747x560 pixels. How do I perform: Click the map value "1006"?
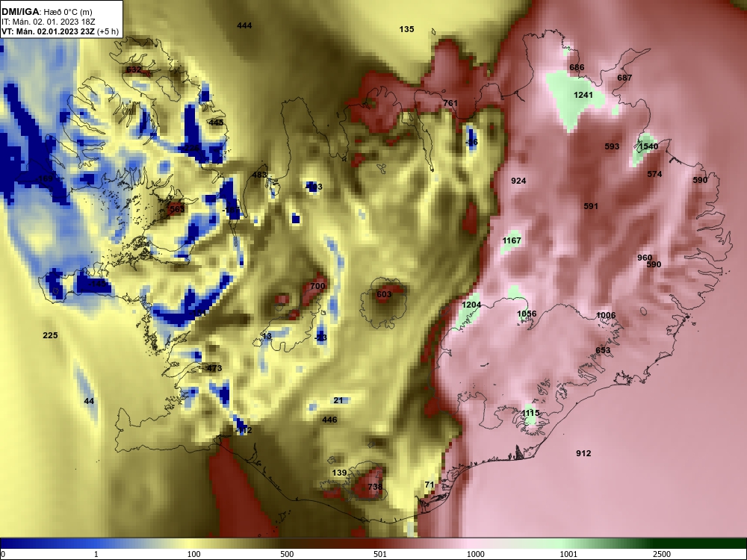click(606, 316)
